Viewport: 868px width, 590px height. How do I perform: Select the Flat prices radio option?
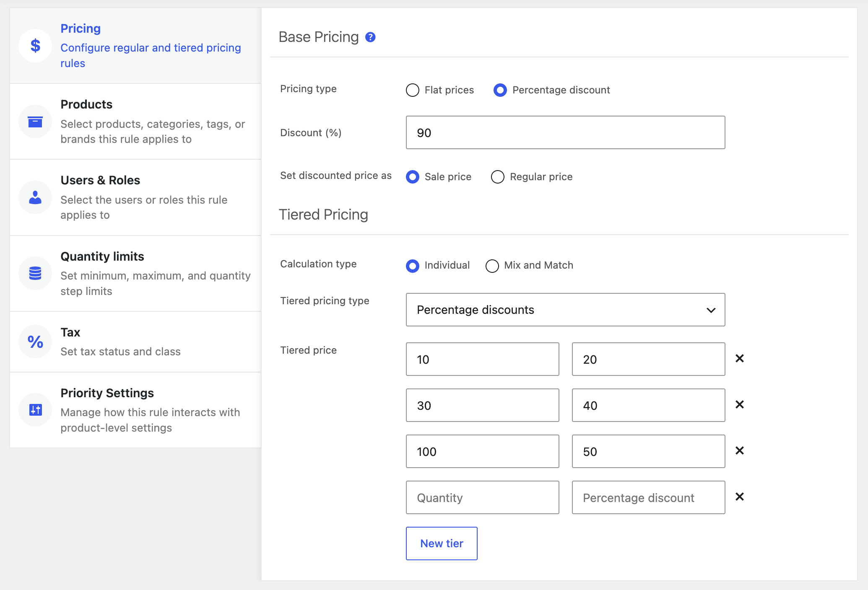[413, 90]
